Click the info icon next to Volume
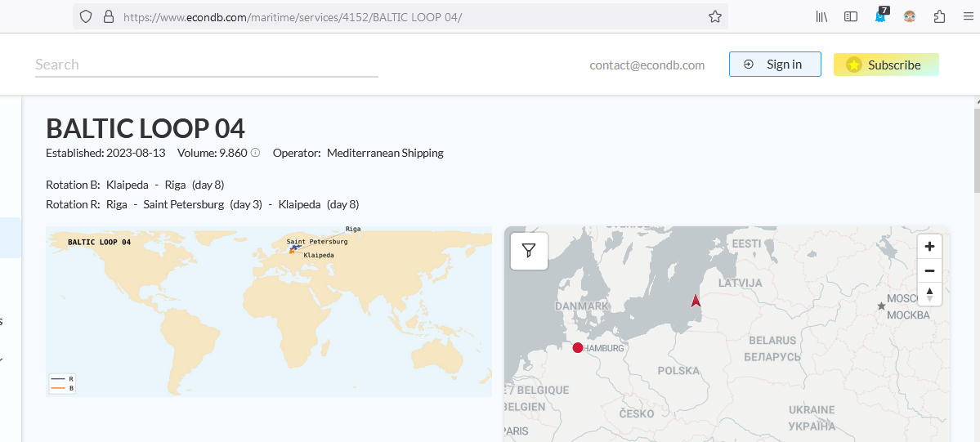980x442 pixels. point(255,153)
